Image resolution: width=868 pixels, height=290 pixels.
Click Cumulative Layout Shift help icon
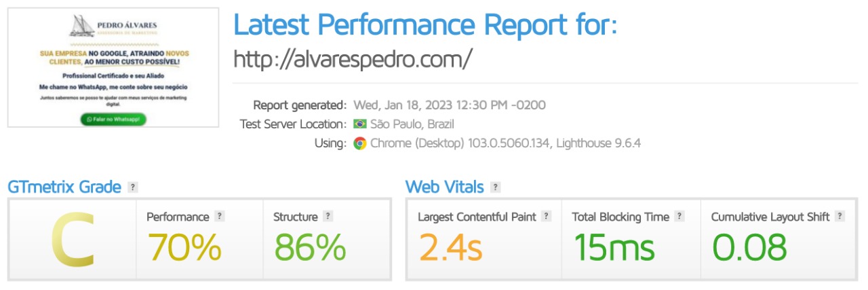click(840, 217)
